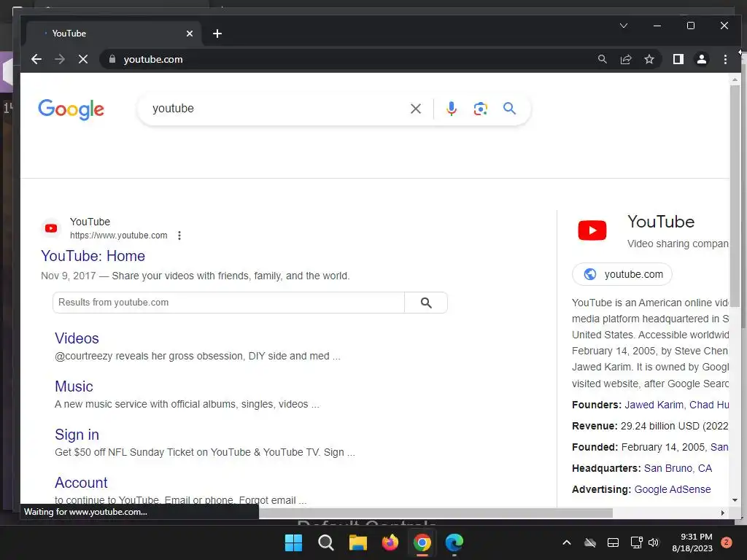Click the https://www.youtube.com result URL

pos(119,236)
